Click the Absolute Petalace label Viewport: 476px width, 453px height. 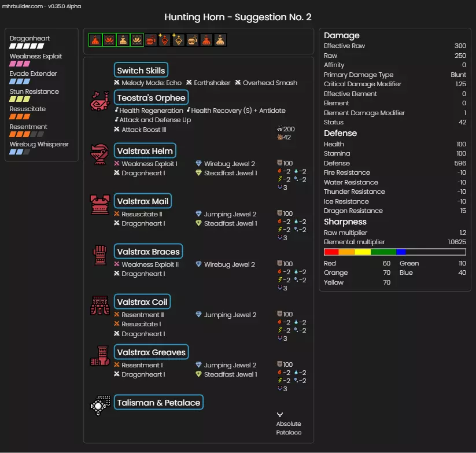[x=289, y=428]
